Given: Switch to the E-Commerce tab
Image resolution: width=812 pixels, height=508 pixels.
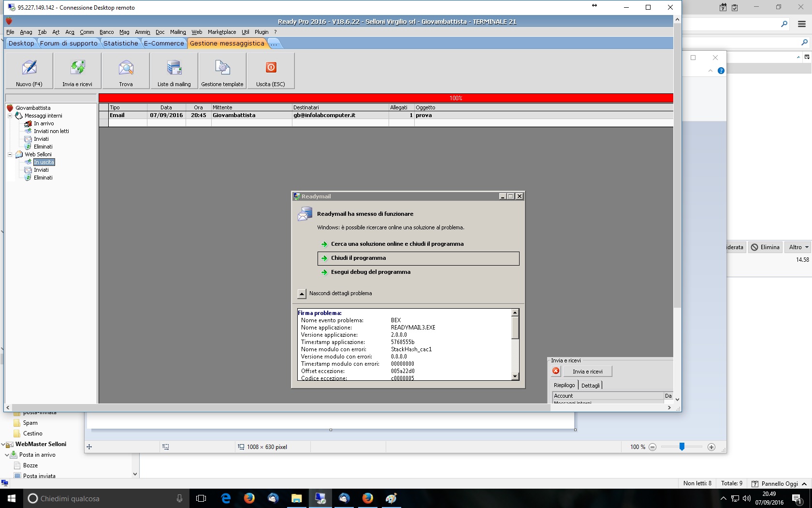Looking at the screenshot, I should pyautogui.click(x=164, y=43).
